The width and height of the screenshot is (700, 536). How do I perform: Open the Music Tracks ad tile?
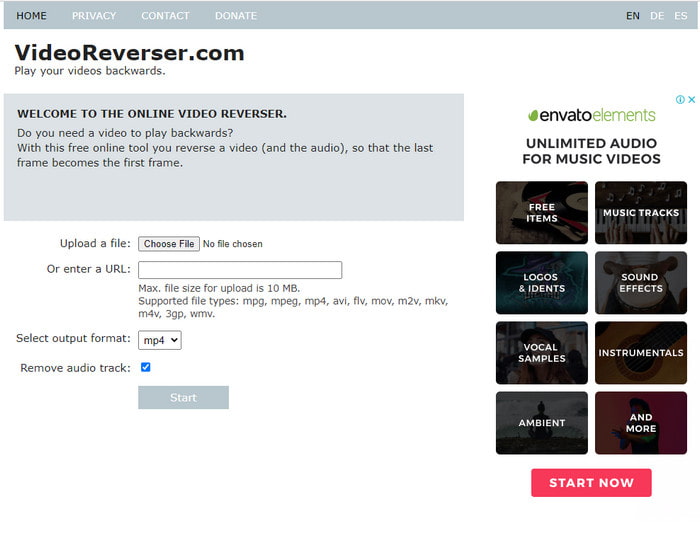(641, 213)
